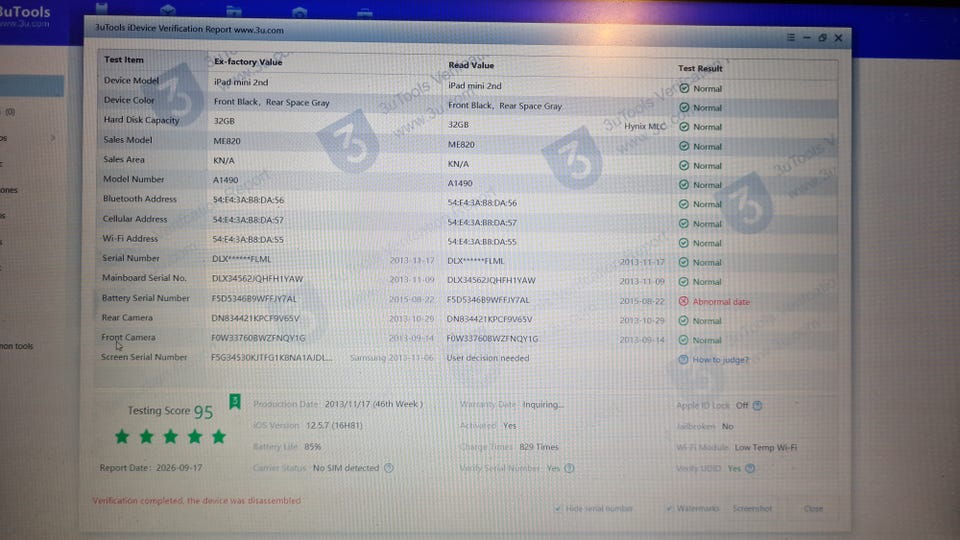The width and height of the screenshot is (960, 540).
Task: Click Normal check icon in Mainboard Serial row
Action: [x=684, y=282]
